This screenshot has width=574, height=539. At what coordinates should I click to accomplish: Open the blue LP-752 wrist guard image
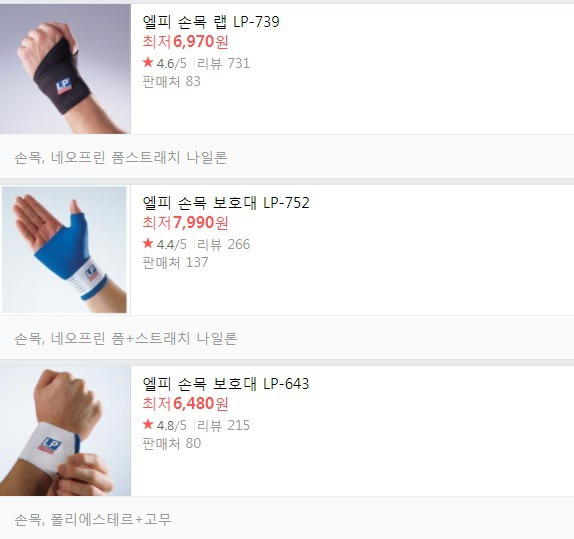point(64,249)
